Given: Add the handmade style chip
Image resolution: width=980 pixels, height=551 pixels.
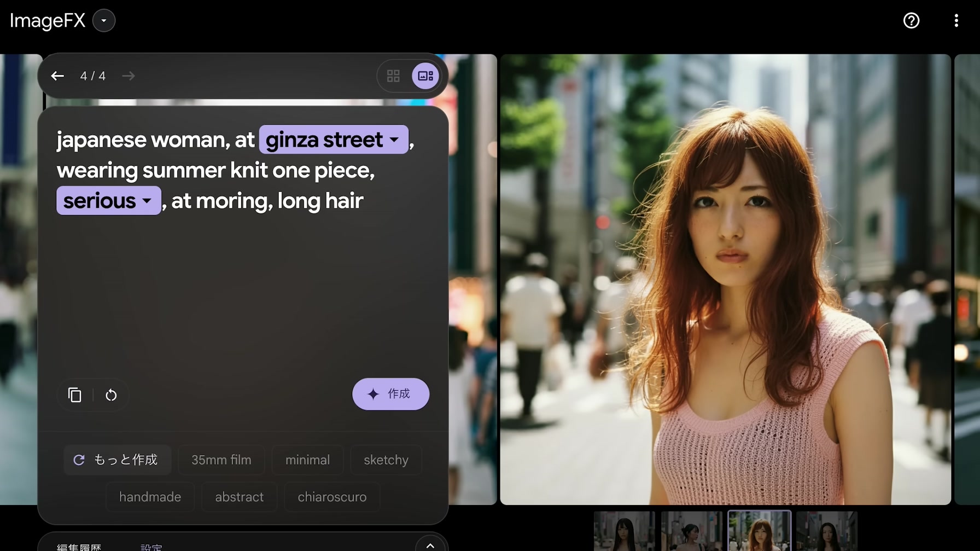Looking at the screenshot, I should (x=150, y=497).
